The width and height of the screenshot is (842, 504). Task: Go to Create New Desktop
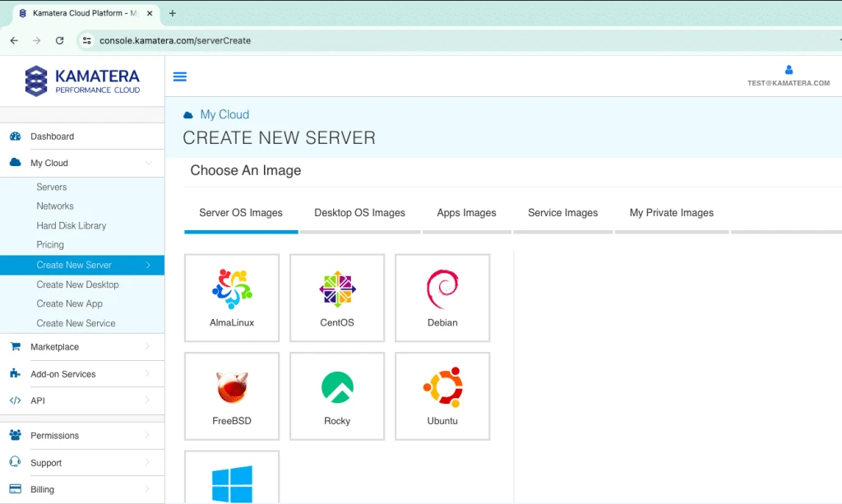(x=77, y=284)
